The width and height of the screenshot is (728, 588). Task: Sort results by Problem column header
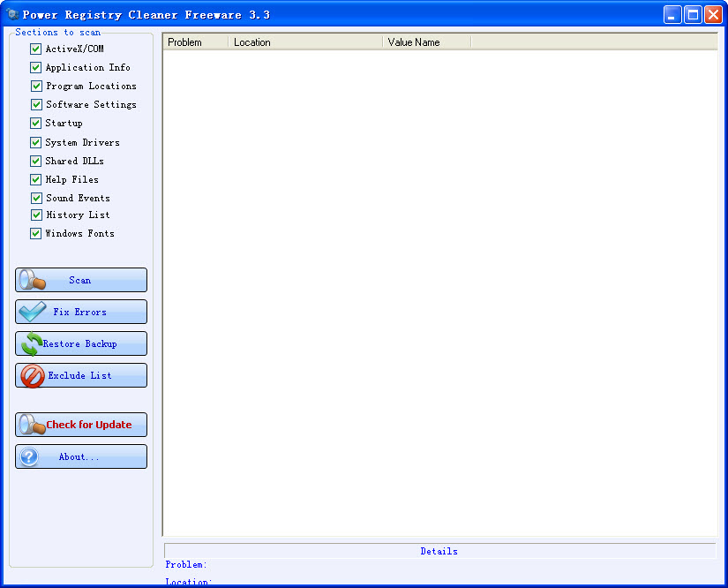(195, 42)
